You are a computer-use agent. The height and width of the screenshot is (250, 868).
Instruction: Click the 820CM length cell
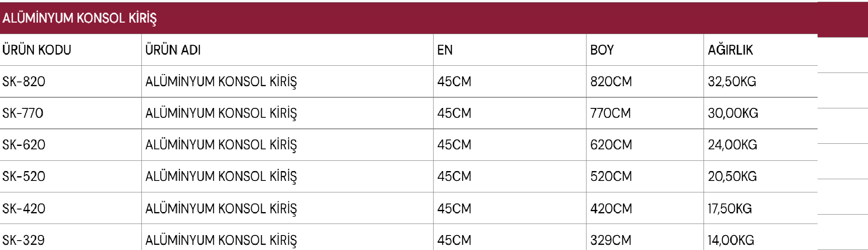(x=611, y=81)
